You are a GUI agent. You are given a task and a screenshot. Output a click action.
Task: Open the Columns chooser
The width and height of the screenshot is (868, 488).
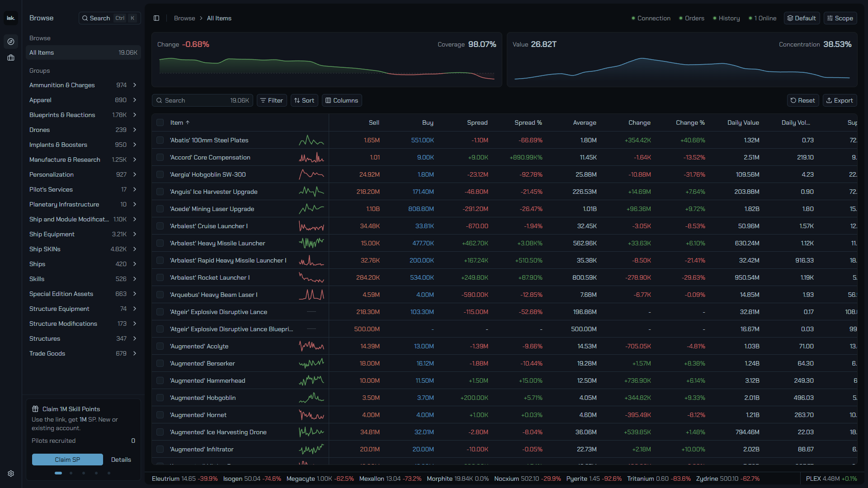coord(342,100)
